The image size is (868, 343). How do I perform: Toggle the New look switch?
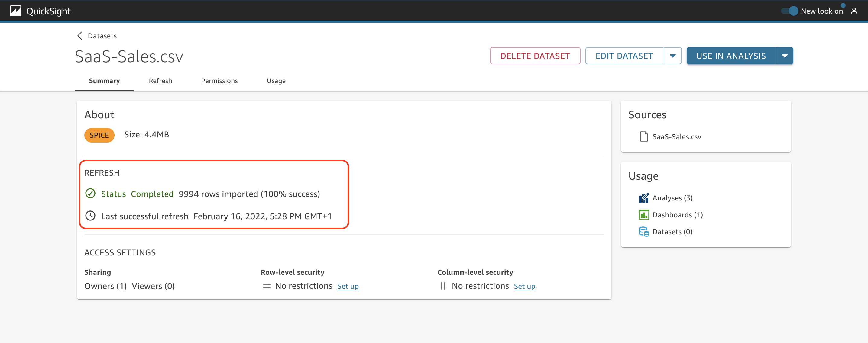pos(789,11)
